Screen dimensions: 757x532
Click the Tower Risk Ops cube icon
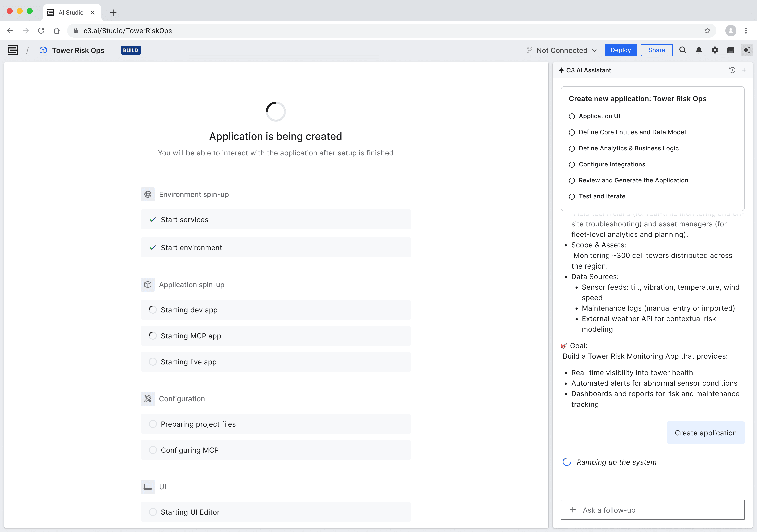[x=43, y=50]
